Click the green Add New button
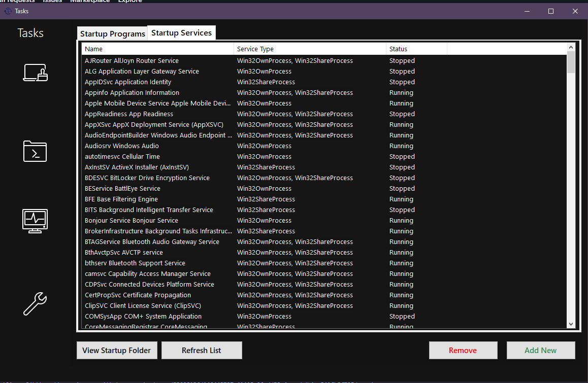 (x=540, y=351)
